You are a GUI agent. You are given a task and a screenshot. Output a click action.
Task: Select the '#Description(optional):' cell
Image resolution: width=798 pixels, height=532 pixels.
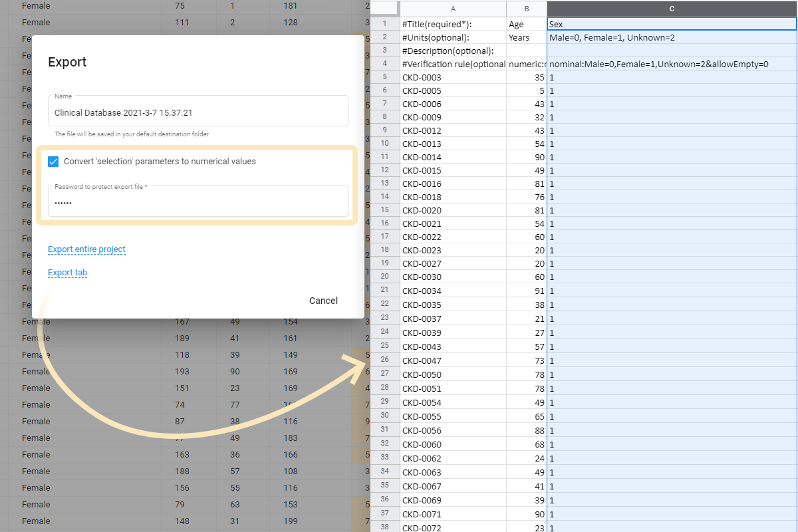[453, 51]
